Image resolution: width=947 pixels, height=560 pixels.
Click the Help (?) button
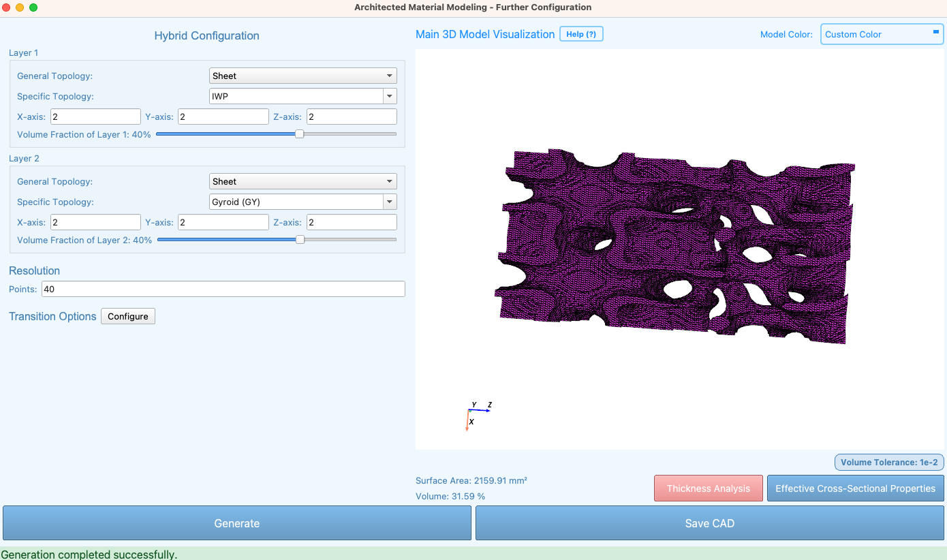[581, 34]
